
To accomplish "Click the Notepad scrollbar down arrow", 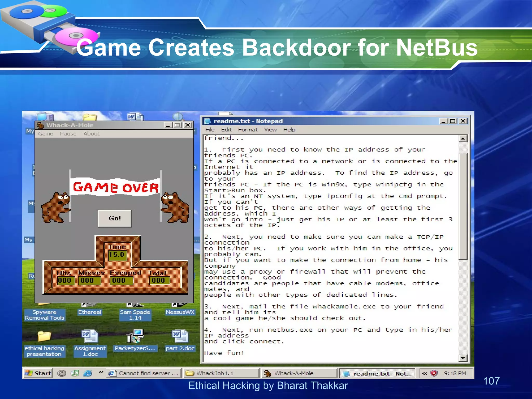I will (463, 358).
